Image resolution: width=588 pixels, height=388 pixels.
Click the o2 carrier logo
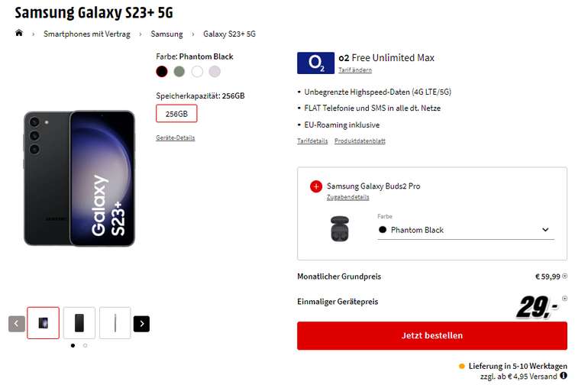pos(315,63)
